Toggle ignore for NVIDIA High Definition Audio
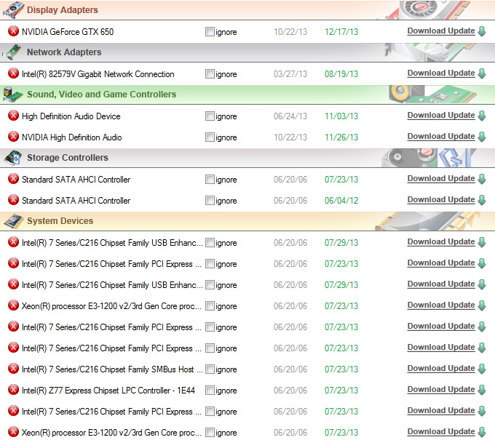This screenshot has height=448, width=495. [x=210, y=137]
